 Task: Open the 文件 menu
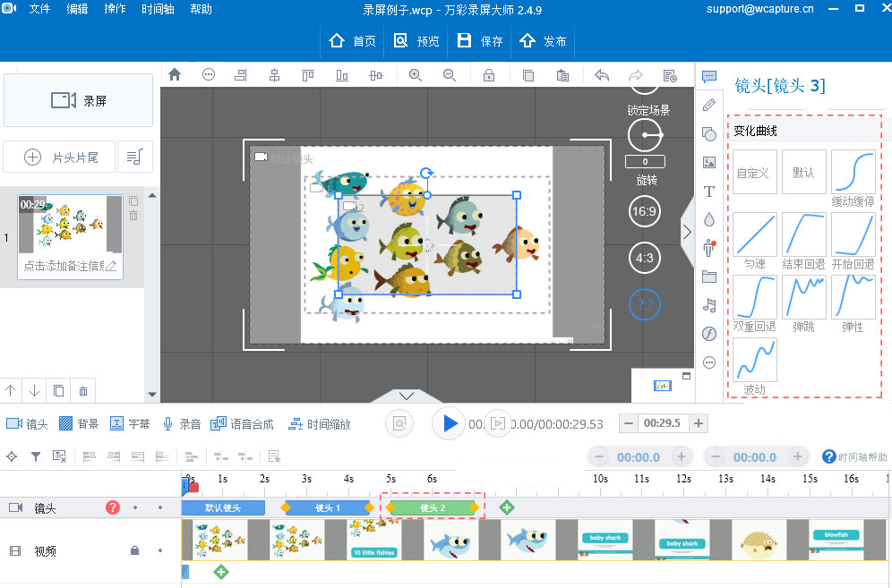(x=39, y=10)
